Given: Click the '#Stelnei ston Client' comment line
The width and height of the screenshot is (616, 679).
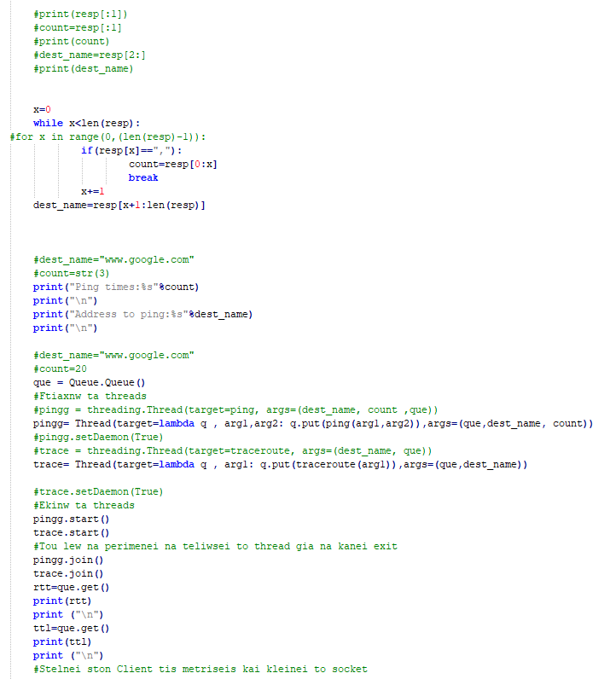Looking at the screenshot, I should pyautogui.click(x=200, y=669).
